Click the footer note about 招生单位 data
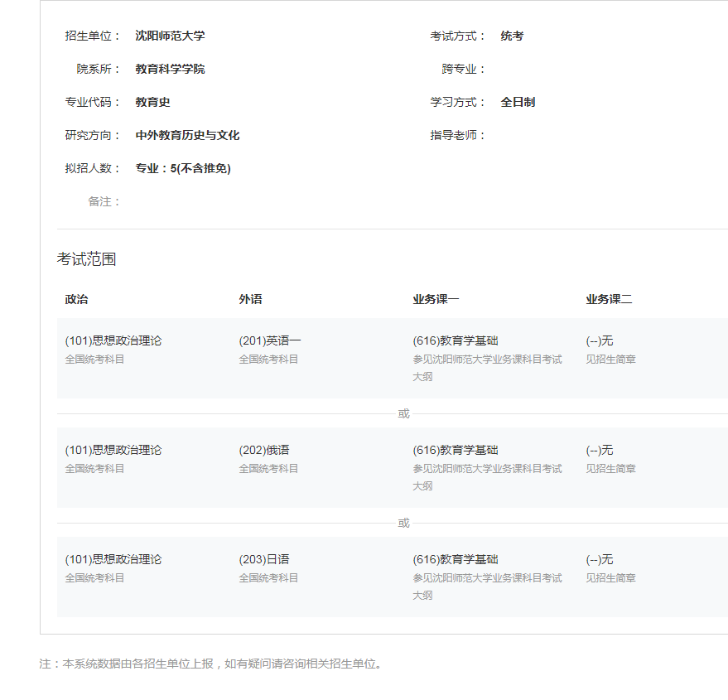This screenshot has width=728, height=700. point(211,664)
